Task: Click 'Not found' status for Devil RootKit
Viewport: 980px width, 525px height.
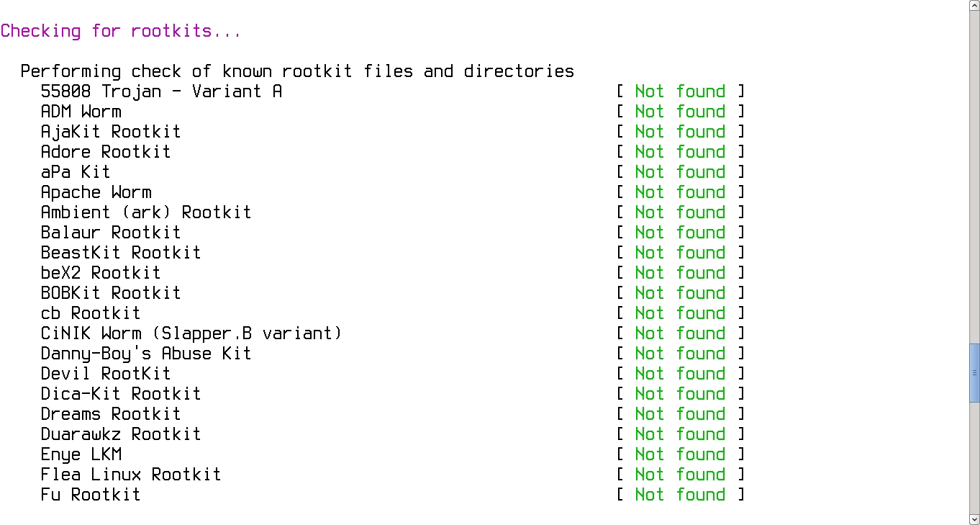Action: click(680, 374)
